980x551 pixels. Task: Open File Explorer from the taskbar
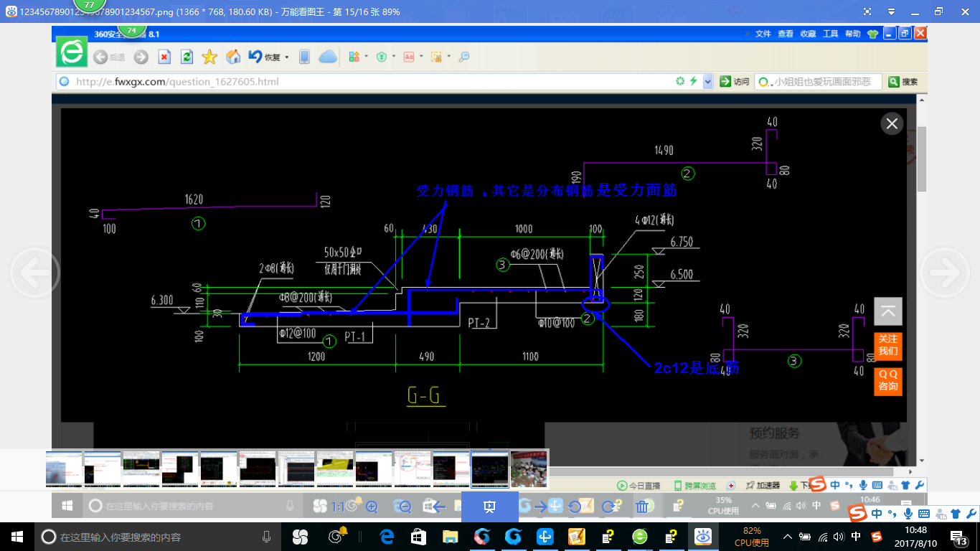(x=451, y=537)
